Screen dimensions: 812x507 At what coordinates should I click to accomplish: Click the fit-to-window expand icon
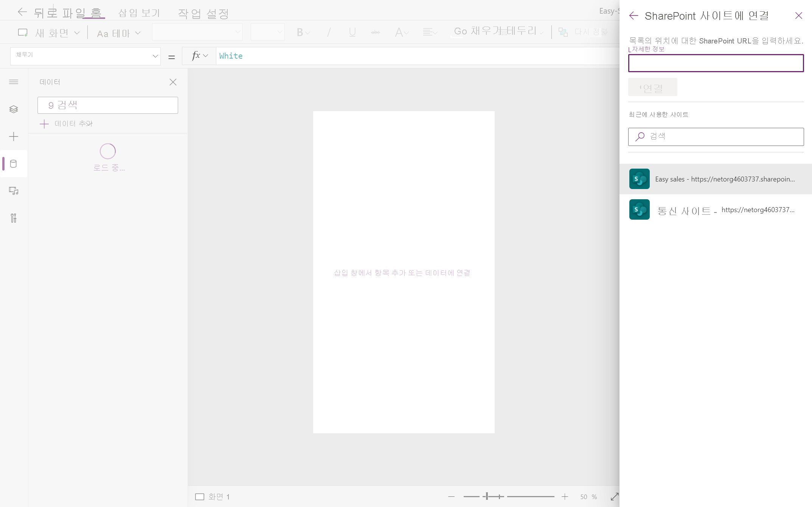(x=614, y=496)
